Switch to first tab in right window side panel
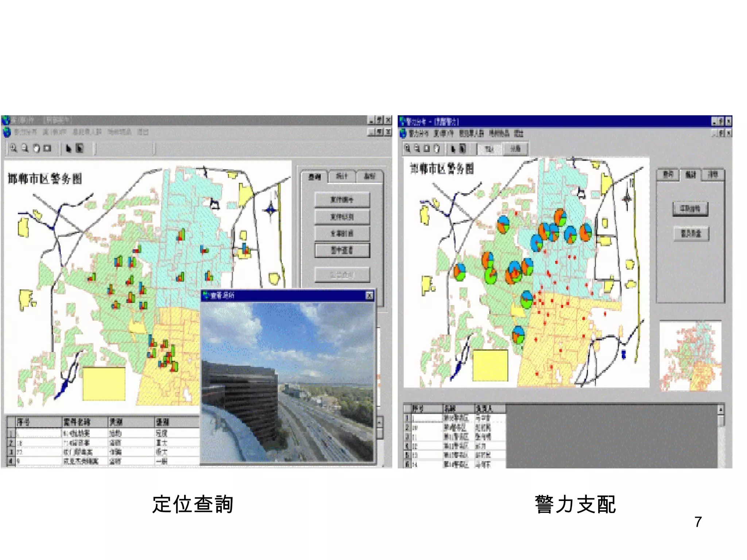The image size is (747, 560). tap(668, 175)
